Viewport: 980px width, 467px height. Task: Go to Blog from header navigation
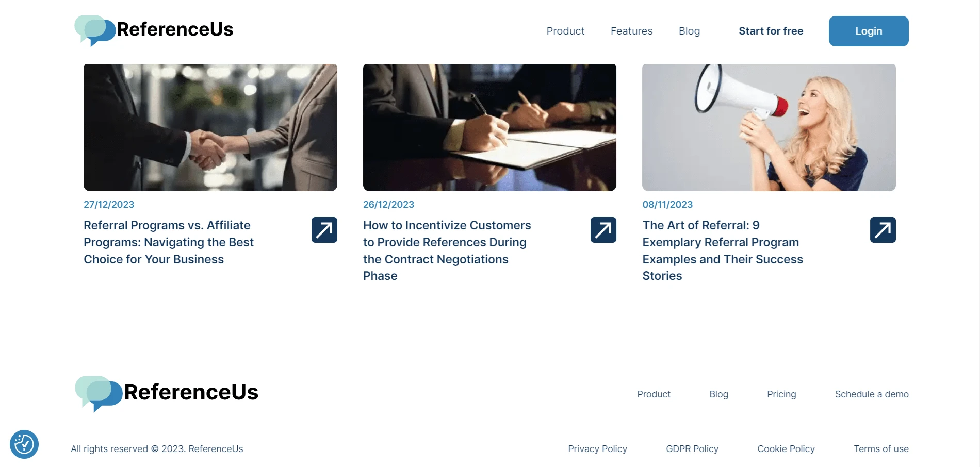point(689,31)
